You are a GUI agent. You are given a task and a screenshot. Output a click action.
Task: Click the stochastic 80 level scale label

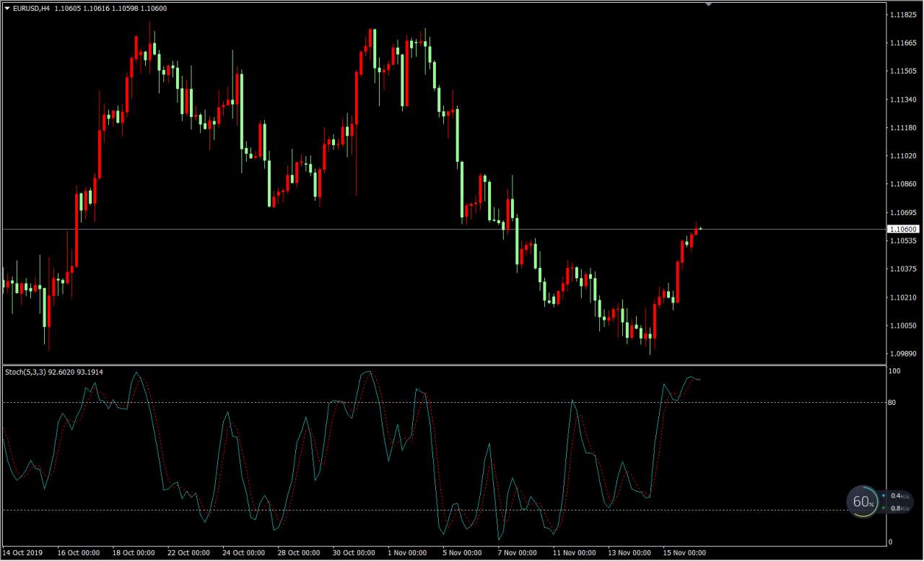pyautogui.click(x=892, y=402)
